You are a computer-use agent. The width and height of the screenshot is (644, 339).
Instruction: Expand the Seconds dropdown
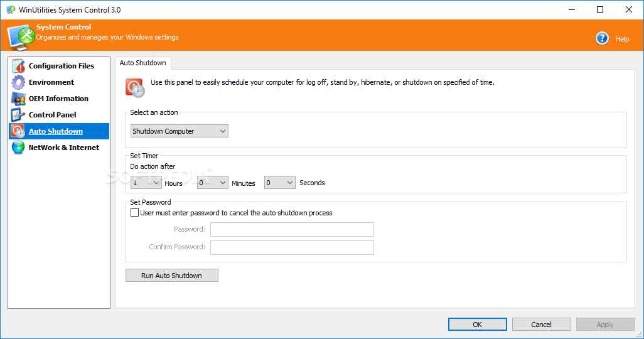tap(280, 183)
